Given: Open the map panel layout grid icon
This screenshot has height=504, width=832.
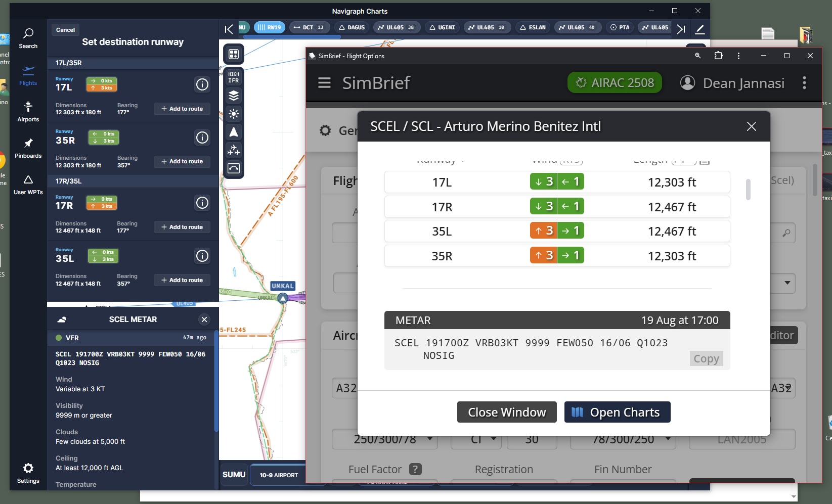Looking at the screenshot, I should (x=234, y=54).
